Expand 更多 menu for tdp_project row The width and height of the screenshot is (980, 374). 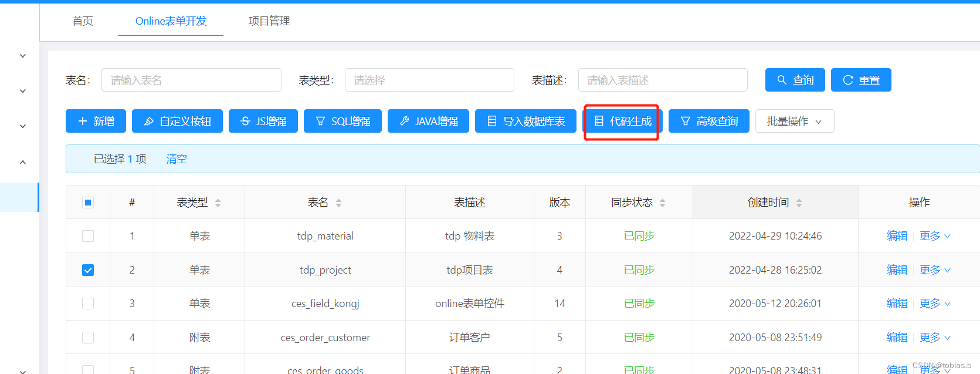(935, 270)
